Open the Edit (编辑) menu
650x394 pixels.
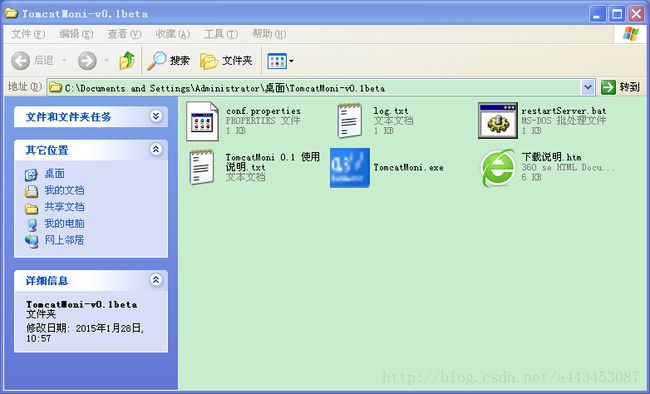(x=76, y=34)
